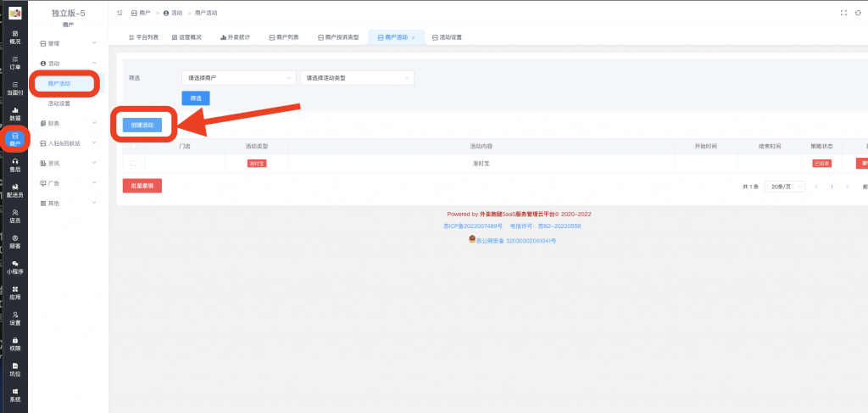
Task: Go to next page arrow in pagination
Action: tap(847, 187)
